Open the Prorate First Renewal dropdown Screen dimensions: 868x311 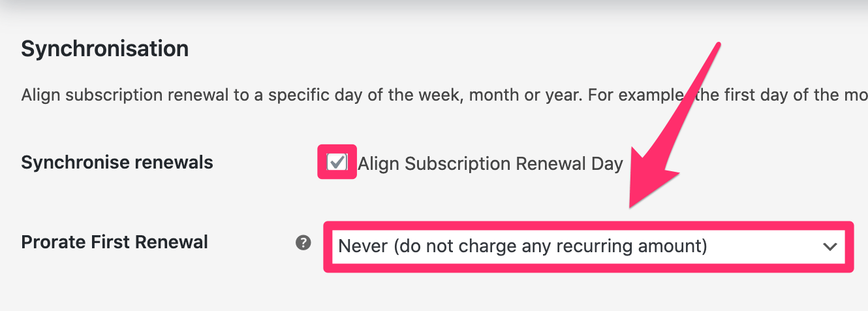coord(587,246)
